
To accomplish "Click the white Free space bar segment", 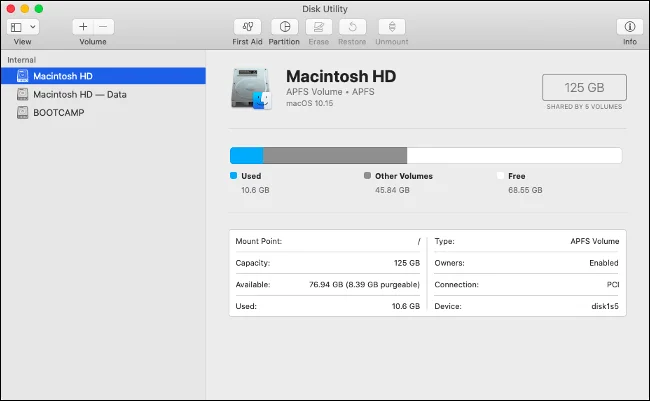I will pyautogui.click(x=514, y=155).
